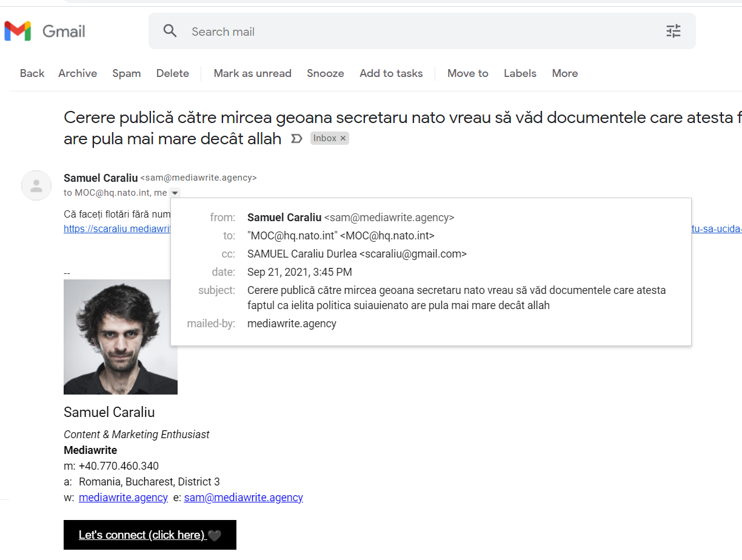Delete this email
The image size is (742, 560).
coord(173,73)
